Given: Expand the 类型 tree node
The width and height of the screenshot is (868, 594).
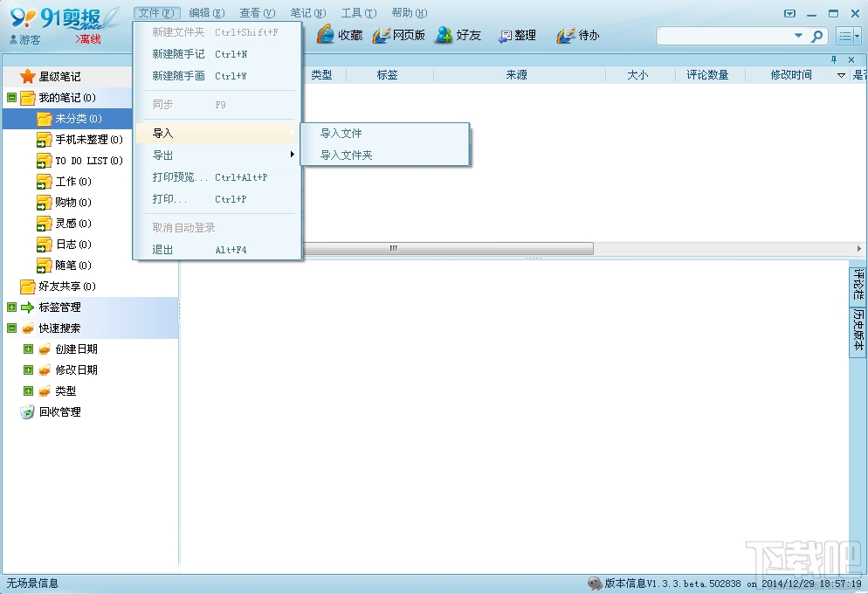Looking at the screenshot, I should coord(28,390).
